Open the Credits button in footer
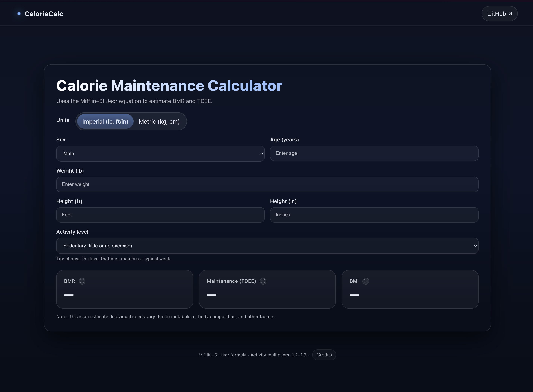 pos(324,355)
